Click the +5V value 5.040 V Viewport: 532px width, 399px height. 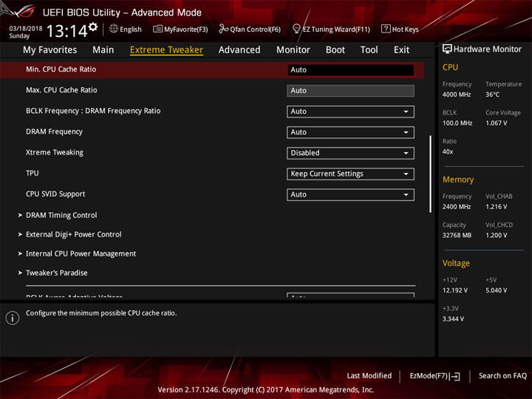pyautogui.click(x=497, y=290)
